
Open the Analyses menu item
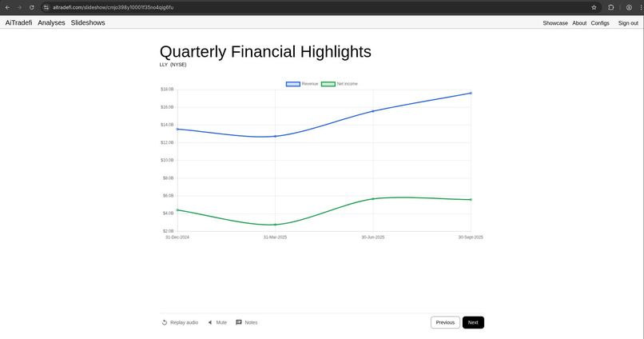[51, 22]
